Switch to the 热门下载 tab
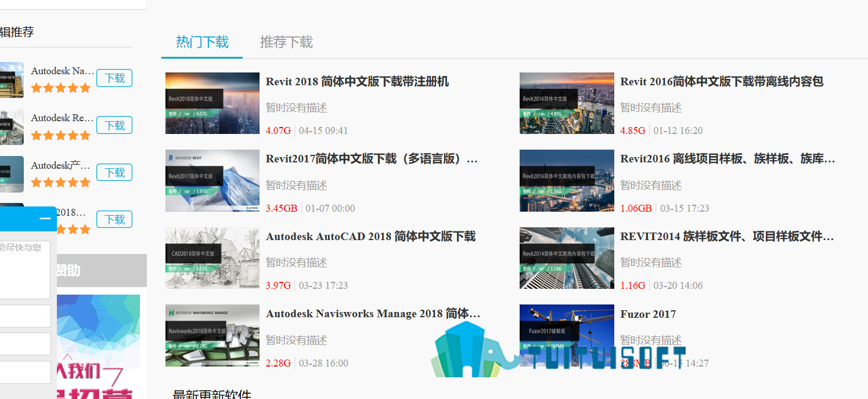The height and width of the screenshot is (399, 868). (202, 42)
